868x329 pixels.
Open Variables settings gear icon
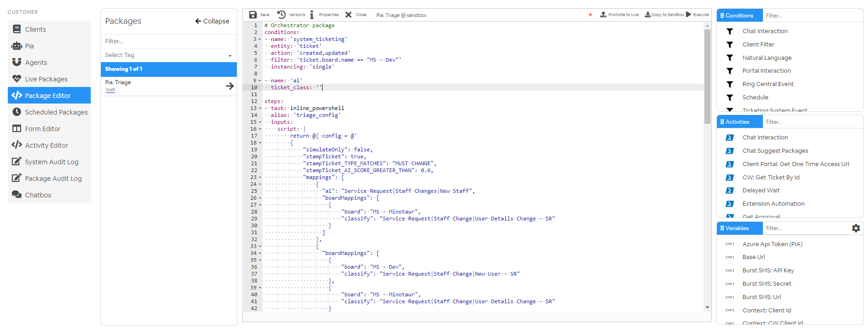click(x=856, y=228)
